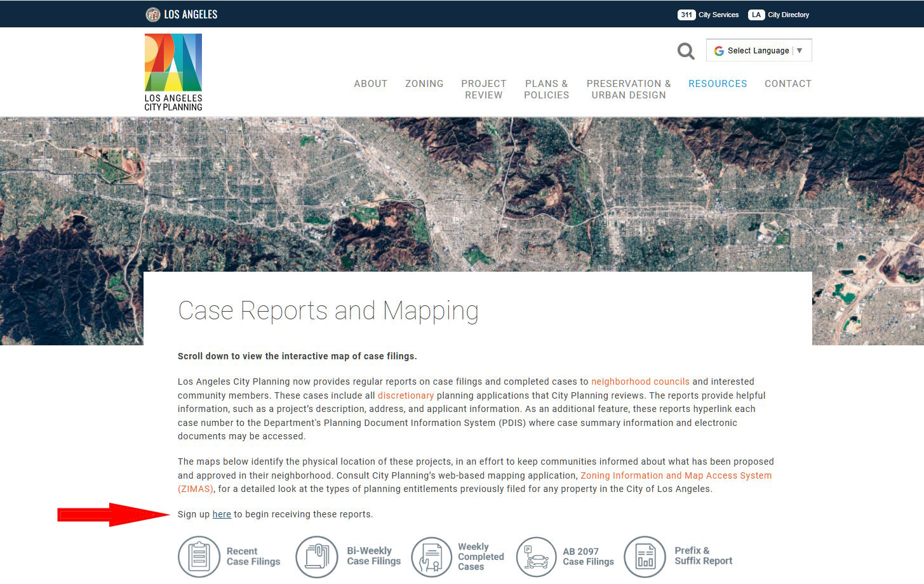
Task: Open the About menu
Action: pyautogui.click(x=371, y=84)
